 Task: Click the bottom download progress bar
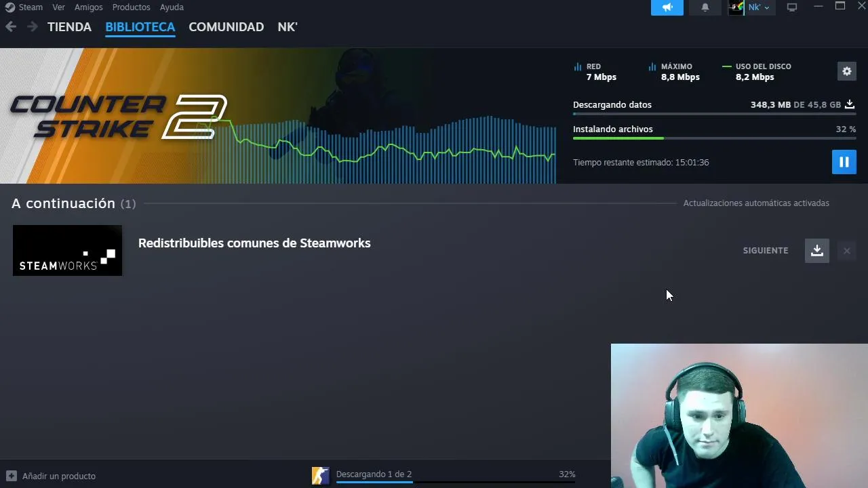(456, 483)
